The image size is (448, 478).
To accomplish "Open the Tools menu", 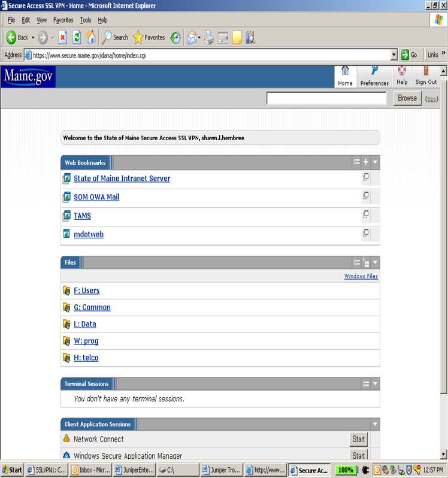I will [86, 20].
